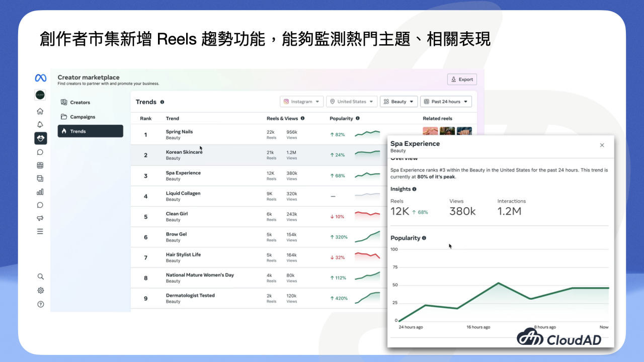Viewport: 644px width, 362px height.
Task: Click the Brow Gel popularity sparkline
Action: (367, 237)
